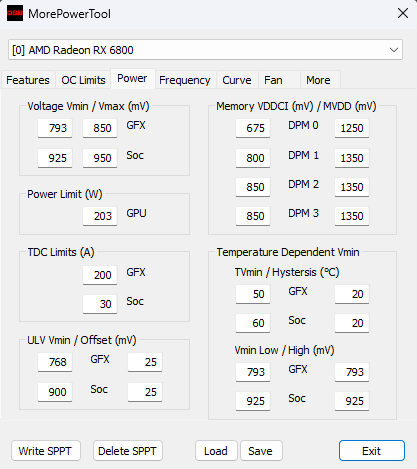Click the 'ULV Vmin / Offset (mV)' label
This screenshot has height=469, width=417.
coord(82,340)
